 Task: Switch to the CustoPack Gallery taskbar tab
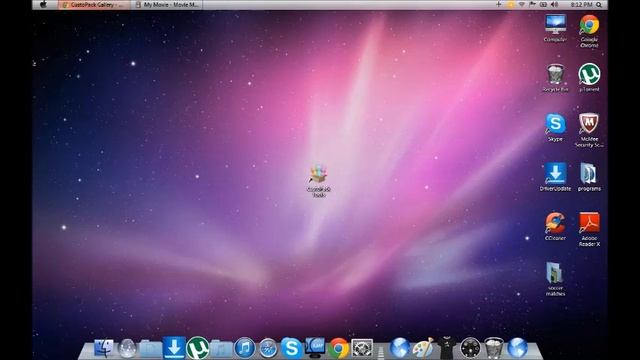coord(94,5)
